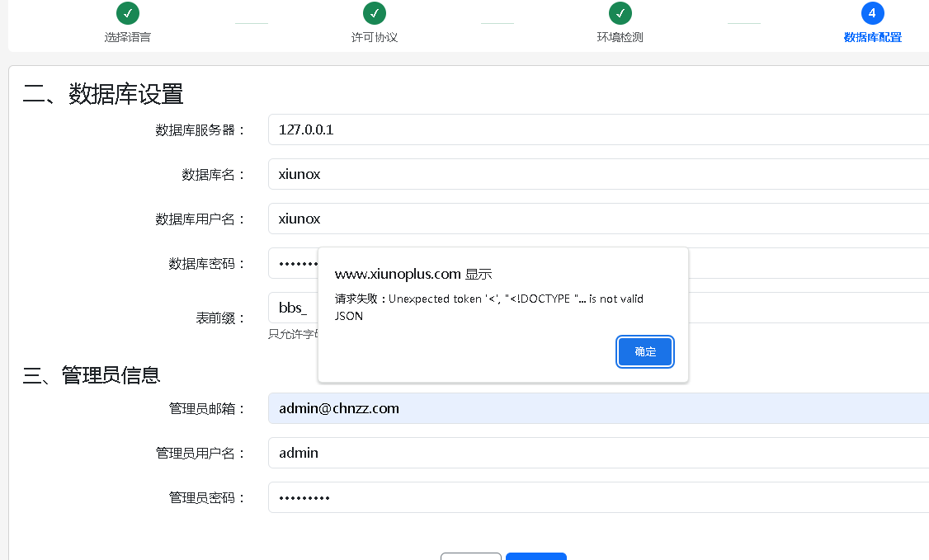Click the 数据库密码： label
This screenshot has height=560, width=929.
(207, 263)
